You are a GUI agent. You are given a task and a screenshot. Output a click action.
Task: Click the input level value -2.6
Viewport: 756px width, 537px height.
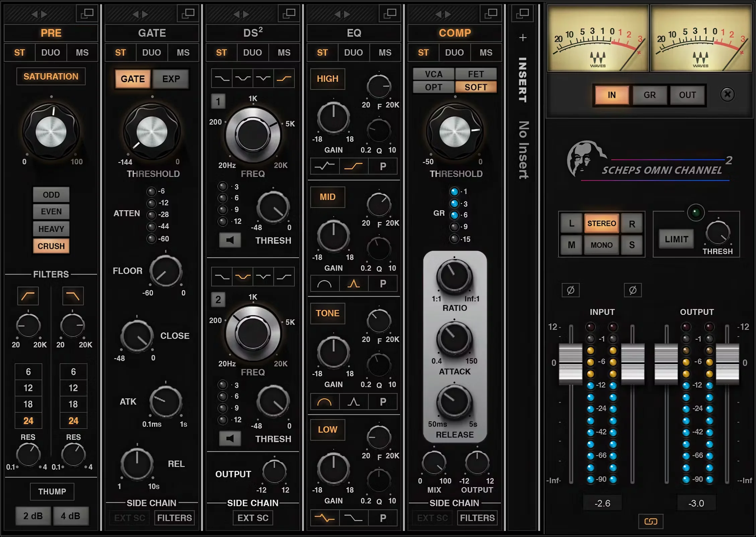click(602, 503)
